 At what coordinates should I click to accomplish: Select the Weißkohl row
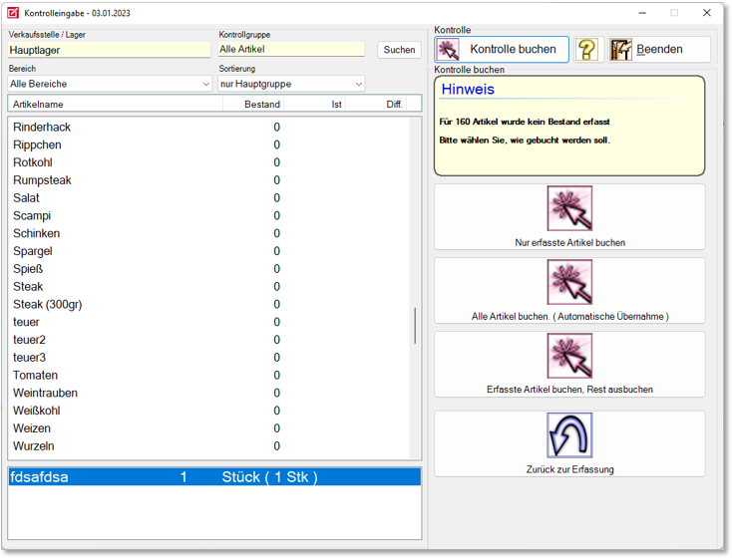[208, 411]
